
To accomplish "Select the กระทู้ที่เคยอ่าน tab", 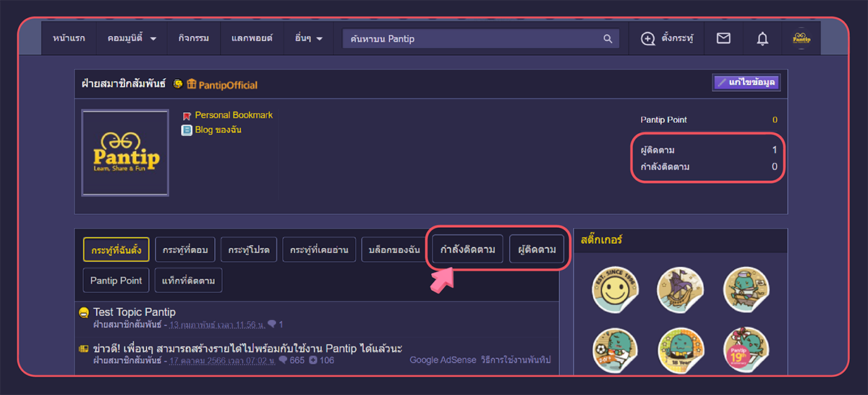I will click(x=319, y=250).
